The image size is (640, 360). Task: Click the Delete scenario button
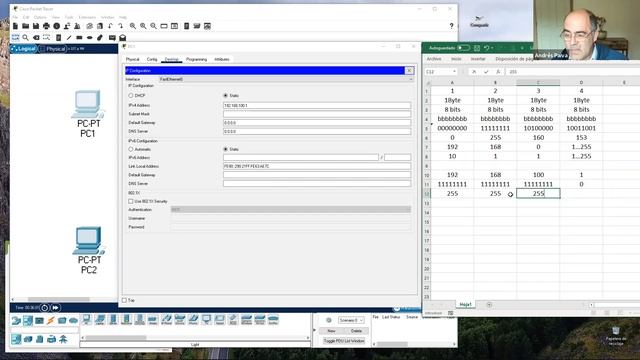coord(356,331)
